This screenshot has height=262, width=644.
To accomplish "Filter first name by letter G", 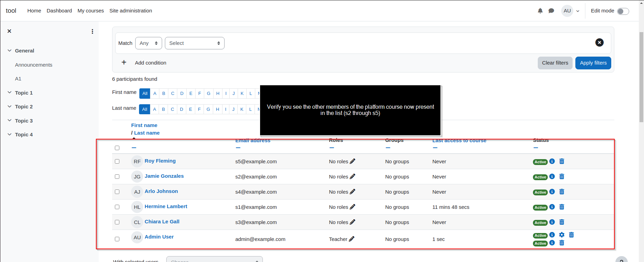I will [x=209, y=93].
